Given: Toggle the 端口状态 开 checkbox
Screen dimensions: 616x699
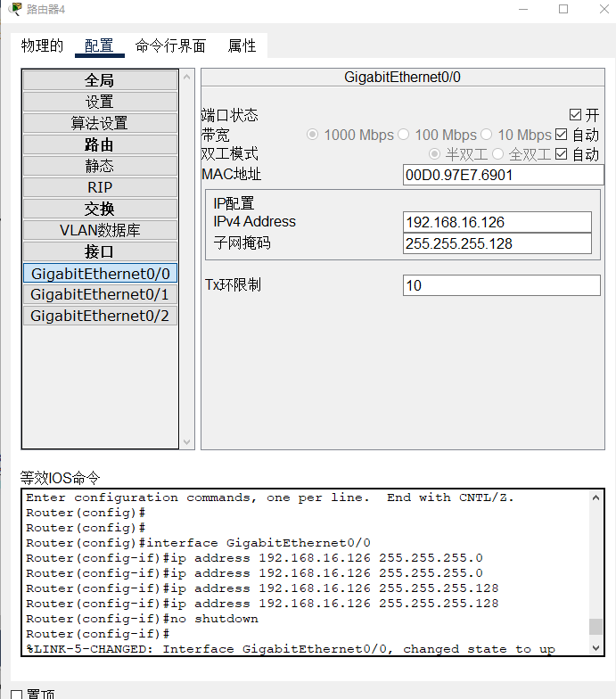Looking at the screenshot, I should 575,115.
